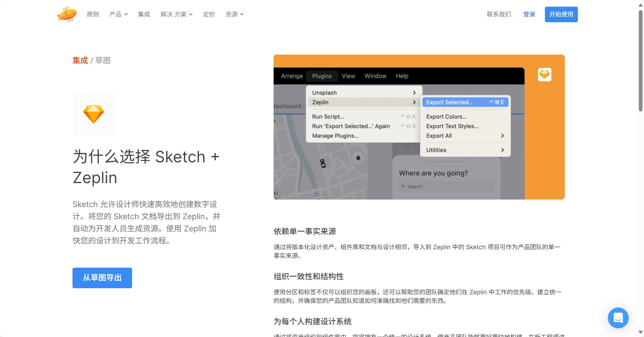Open the 原则 nav item
Image resolution: width=644 pixels, height=337 pixels.
coord(93,14)
